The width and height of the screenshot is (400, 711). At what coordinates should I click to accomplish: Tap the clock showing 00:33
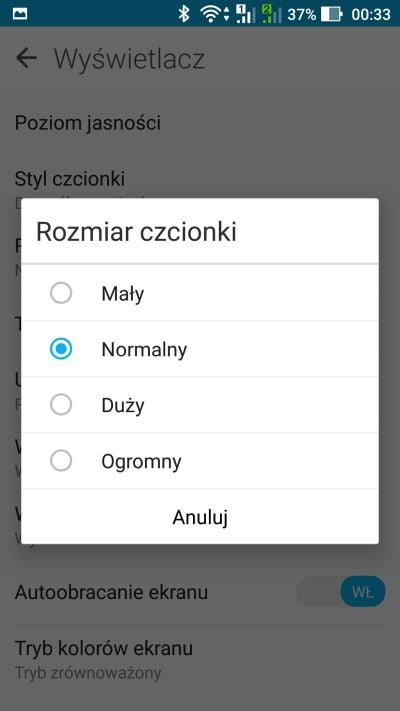(x=371, y=14)
